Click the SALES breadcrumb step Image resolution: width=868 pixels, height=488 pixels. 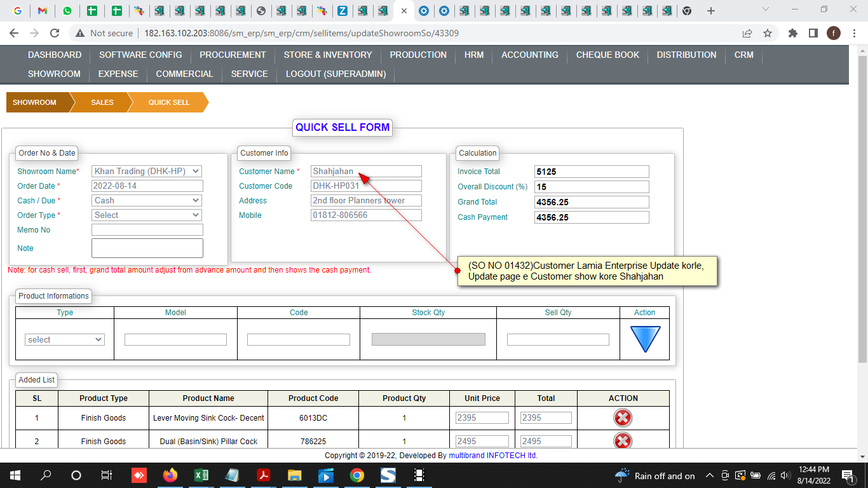click(x=102, y=102)
